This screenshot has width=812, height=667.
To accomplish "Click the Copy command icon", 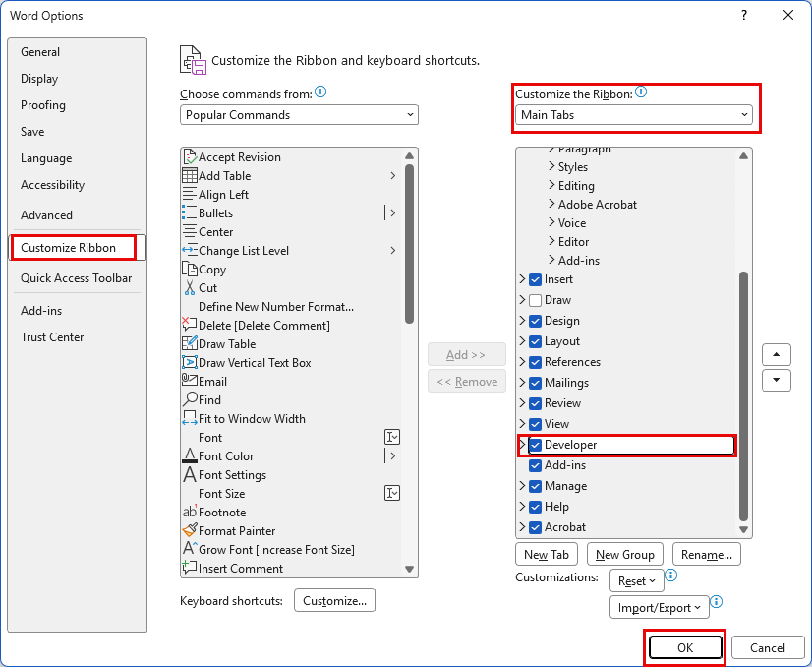I will click(190, 269).
